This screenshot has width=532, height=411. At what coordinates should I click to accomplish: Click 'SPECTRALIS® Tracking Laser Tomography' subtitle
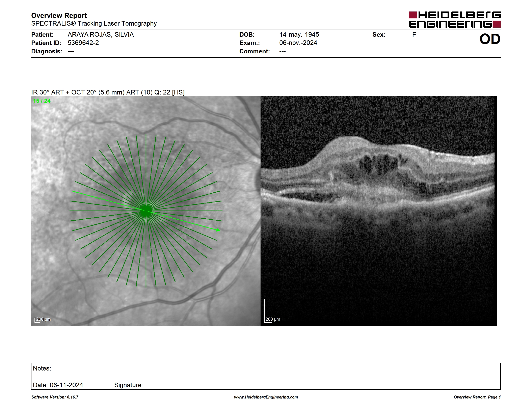click(94, 23)
